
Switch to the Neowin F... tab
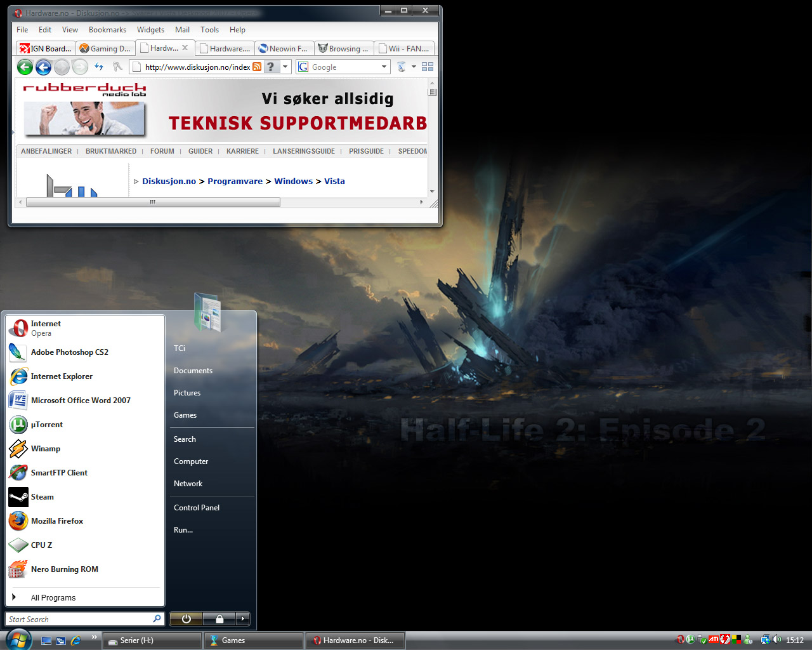(x=284, y=48)
